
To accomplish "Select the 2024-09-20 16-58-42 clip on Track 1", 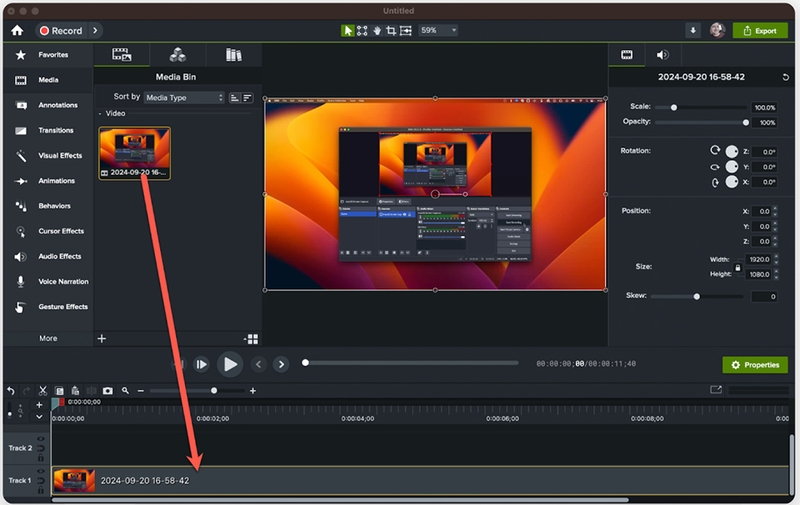I will (x=420, y=481).
